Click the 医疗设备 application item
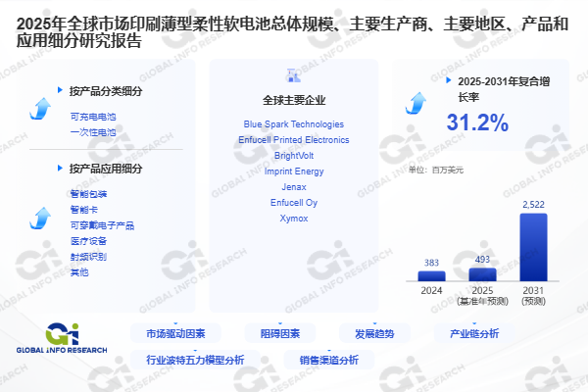588x392 pixels. (x=88, y=241)
